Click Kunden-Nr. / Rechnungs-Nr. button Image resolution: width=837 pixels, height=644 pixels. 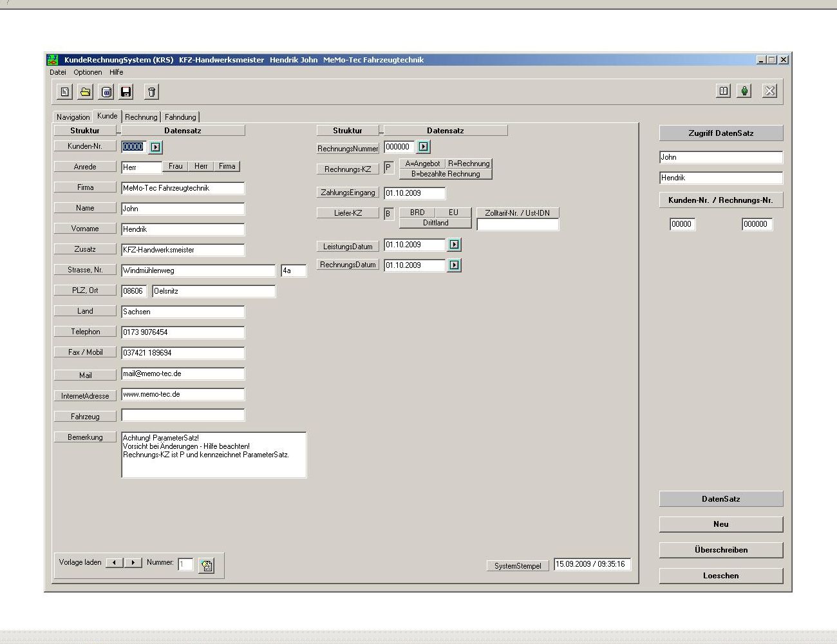pos(721,200)
